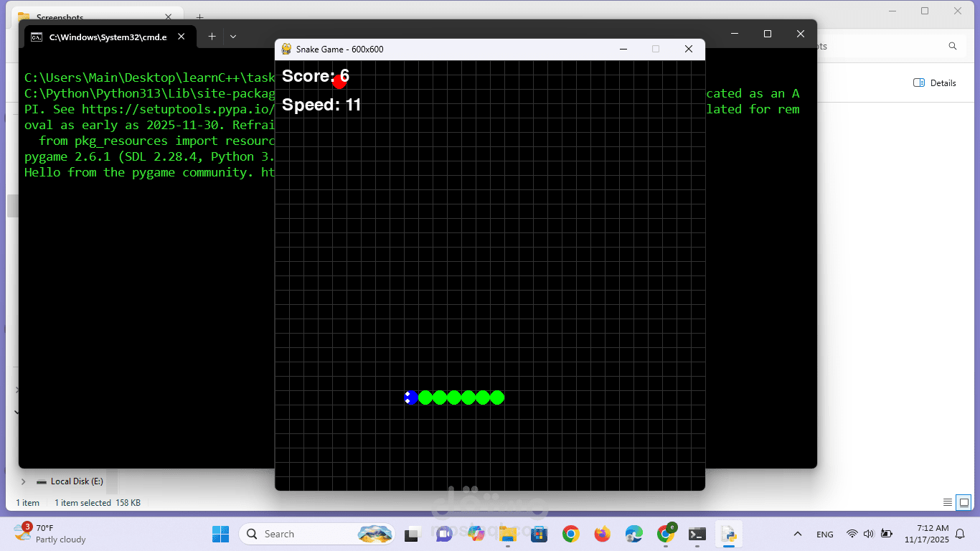Expand Local Disk (E:) in the navigation pane

pos(24,481)
